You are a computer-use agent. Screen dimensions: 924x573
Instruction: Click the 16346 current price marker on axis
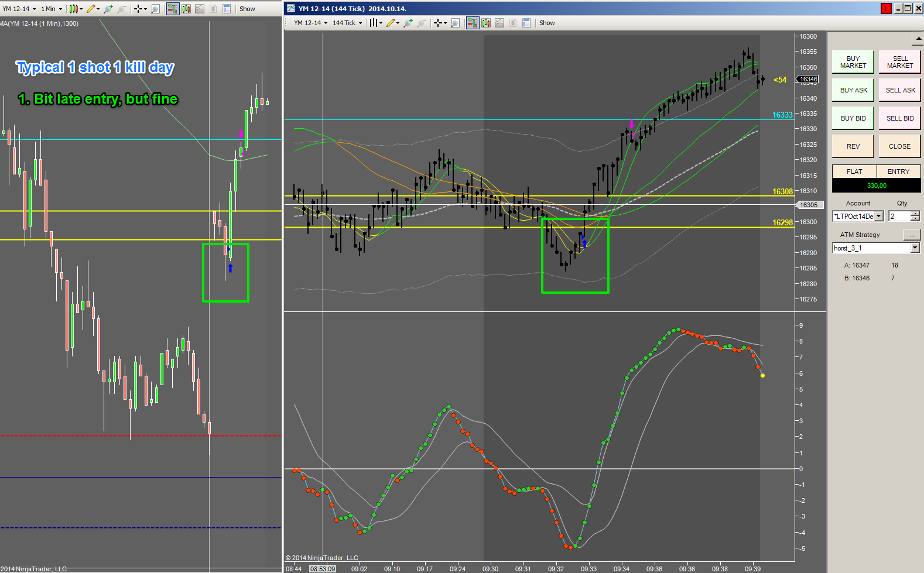pyautogui.click(x=808, y=79)
